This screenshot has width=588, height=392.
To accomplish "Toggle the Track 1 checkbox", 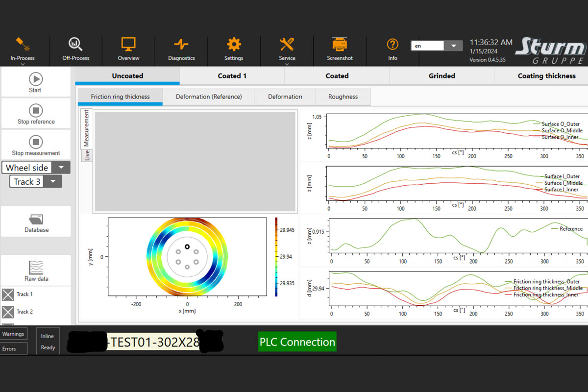I will coord(8,294).
